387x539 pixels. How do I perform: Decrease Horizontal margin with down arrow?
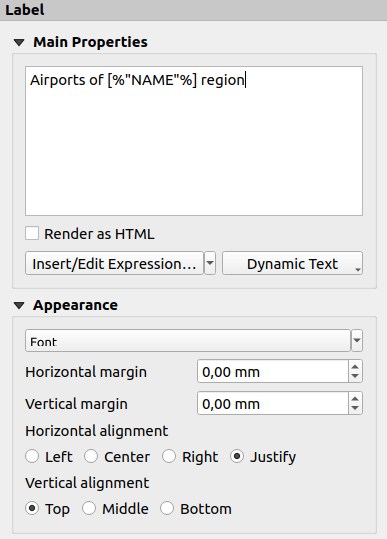[x=355, y=377]
